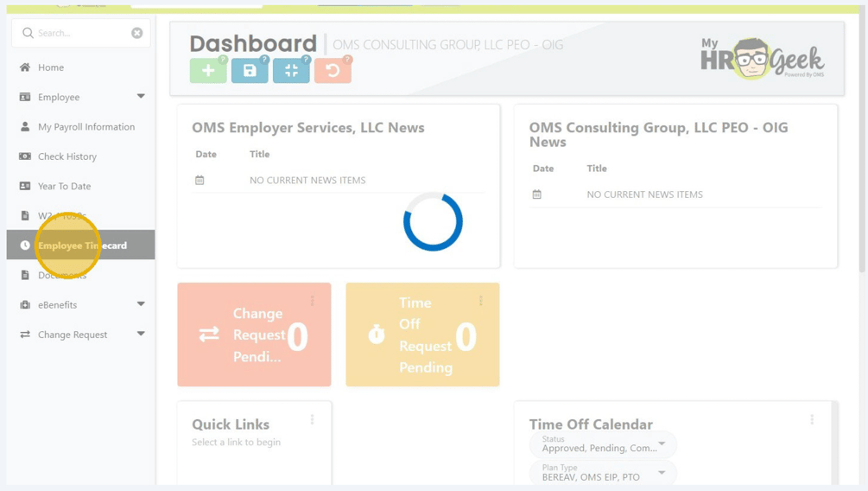
Task: Click the blue save dashboard icon
Action: (250, 70)
